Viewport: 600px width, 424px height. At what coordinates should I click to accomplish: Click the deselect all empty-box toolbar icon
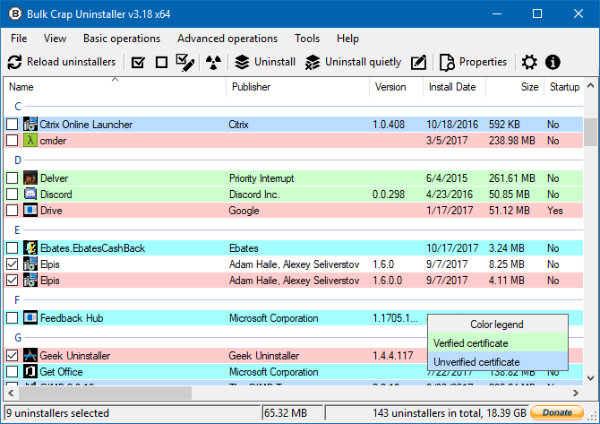point(161,62)
